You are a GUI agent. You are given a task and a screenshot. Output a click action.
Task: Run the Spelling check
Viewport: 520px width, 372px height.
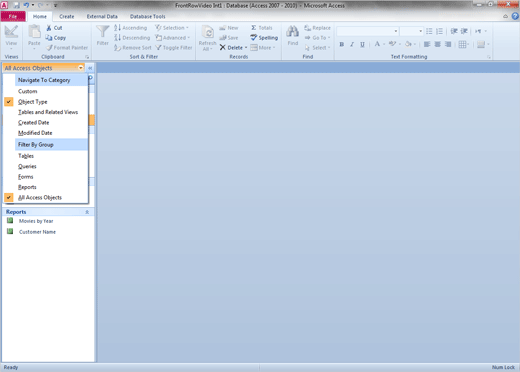[x=264, y=38]
